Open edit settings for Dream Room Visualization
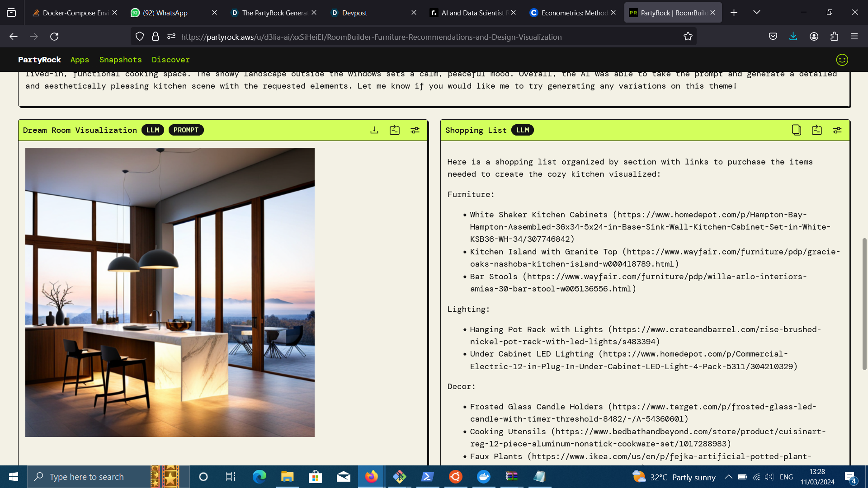 pos(415,130)
